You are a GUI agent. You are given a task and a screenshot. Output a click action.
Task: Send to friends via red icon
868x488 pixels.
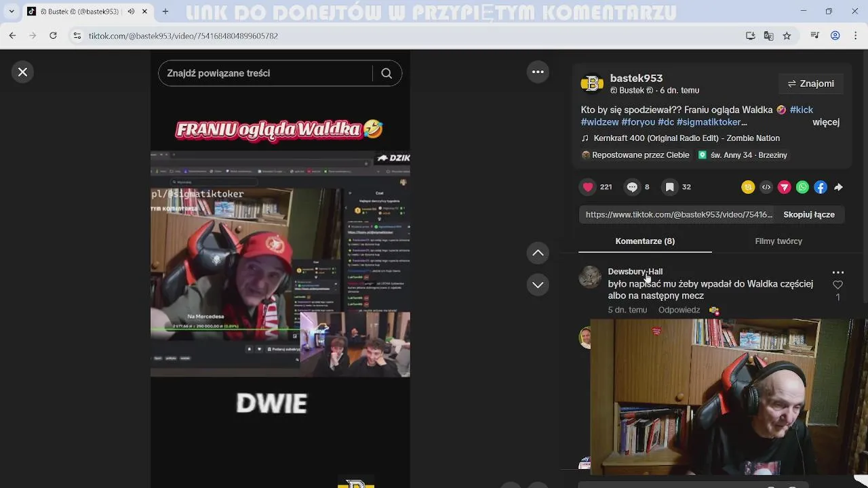[785, 187]
